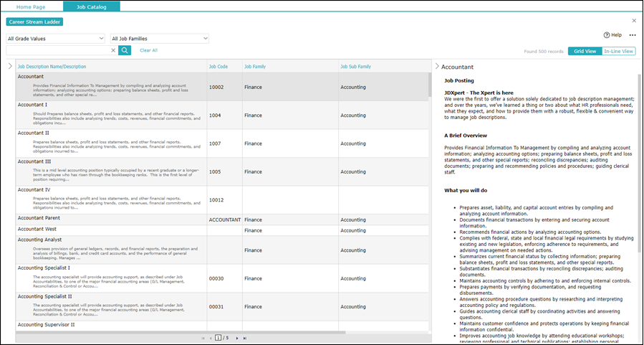Sort by Job Description Name/Description column
The image size is (644, 345).
52,66
